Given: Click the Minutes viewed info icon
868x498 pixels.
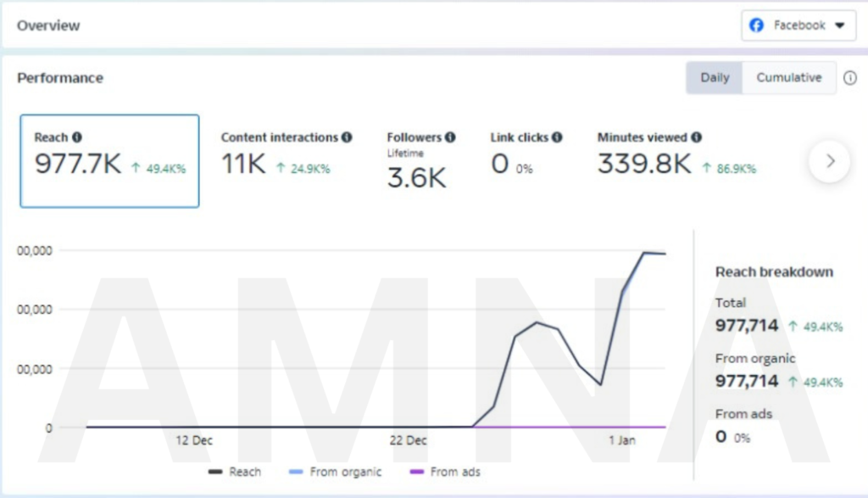Looking at the screenshot, I should tap(696, 137).
